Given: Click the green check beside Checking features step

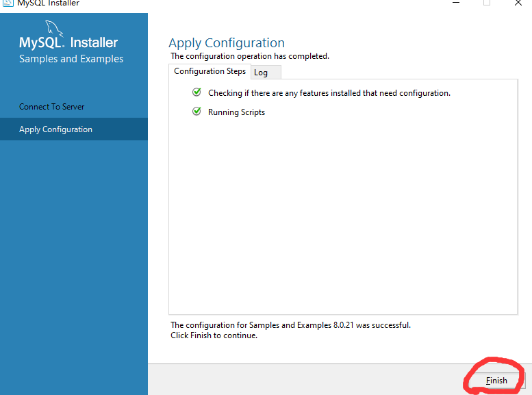Looking at the screenshot, I should [x=197, y=92].
